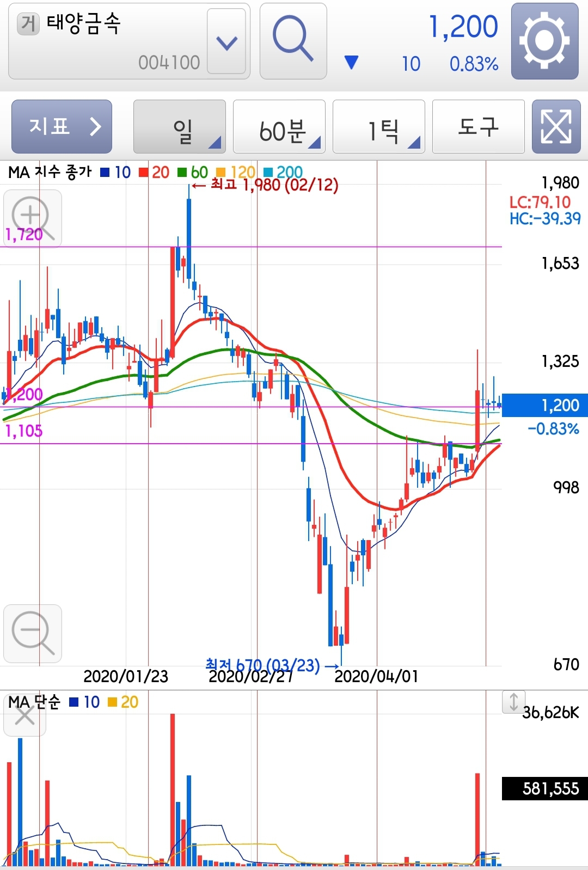Click the volume MA 20 legend swatch

click(x=113, y=702)
